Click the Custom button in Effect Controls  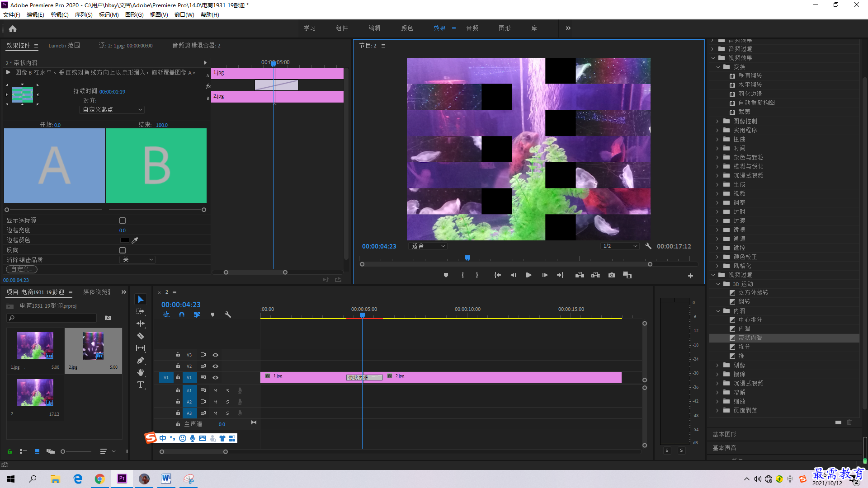(22, 269)
